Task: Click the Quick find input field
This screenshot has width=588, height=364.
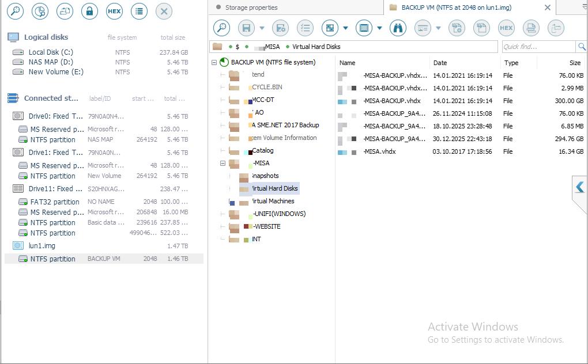Action: (x=538, y=47)
